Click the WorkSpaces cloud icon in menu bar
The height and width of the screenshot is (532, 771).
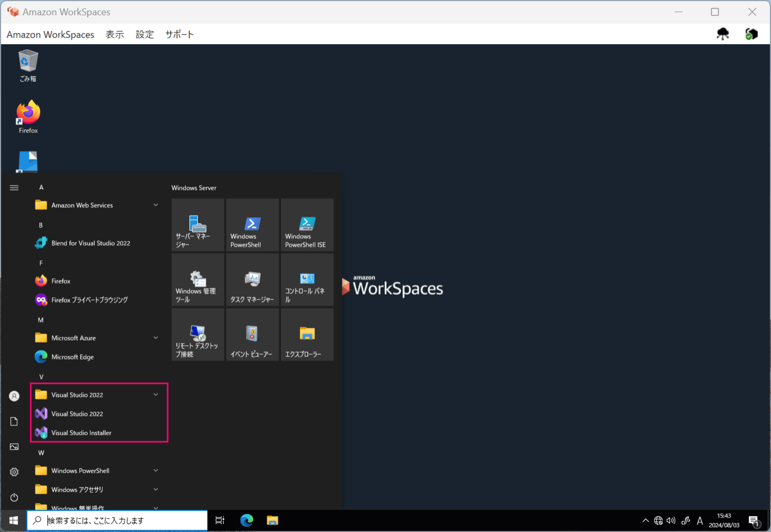pyautogui.click(x=723, y=34)
